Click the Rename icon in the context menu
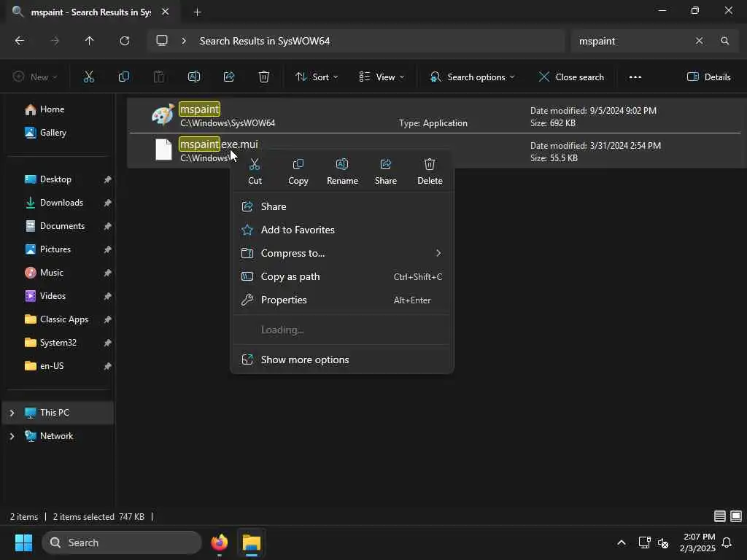The height and width of the screenshot is (560, 747). [342, 165]
